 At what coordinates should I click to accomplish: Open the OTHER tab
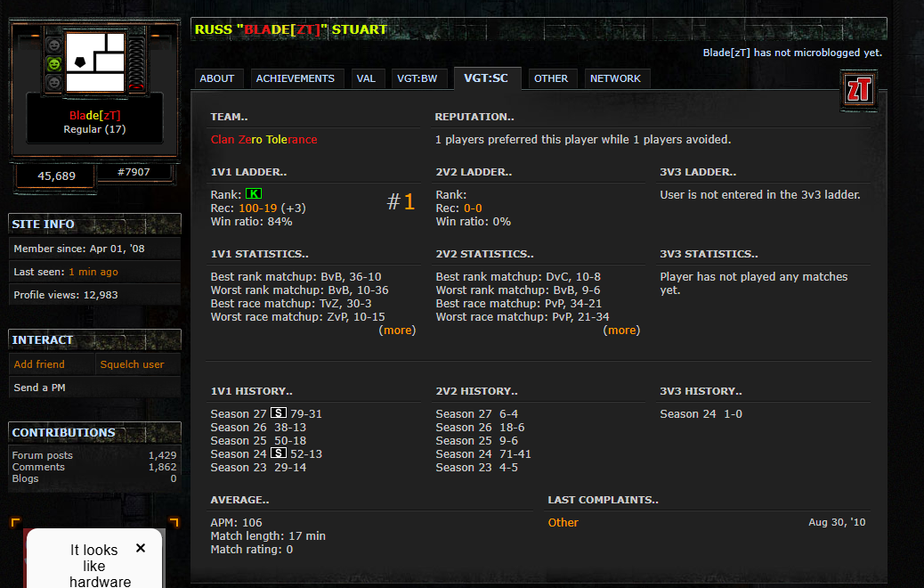[x=551, y=78]
